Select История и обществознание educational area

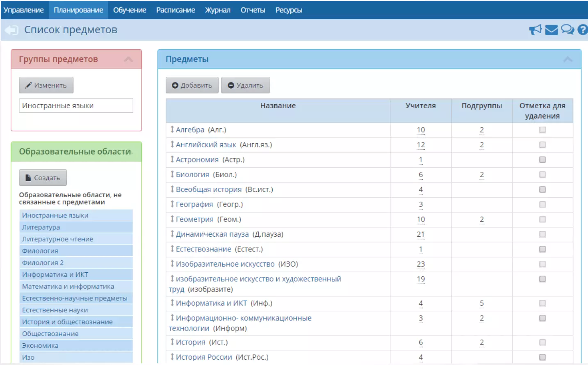(x=76, y=322)
